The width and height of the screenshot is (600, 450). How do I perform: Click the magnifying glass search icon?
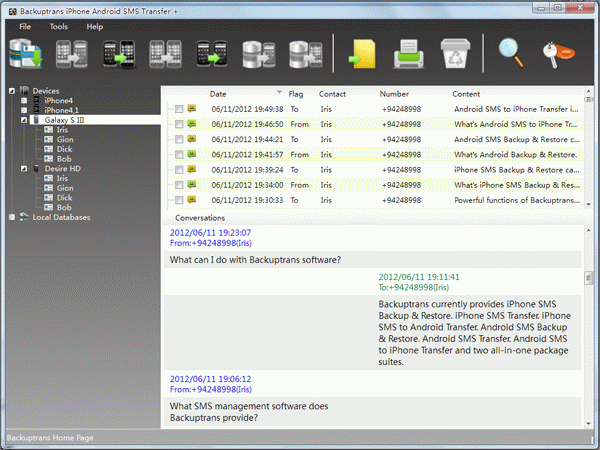tap(511, 53)
